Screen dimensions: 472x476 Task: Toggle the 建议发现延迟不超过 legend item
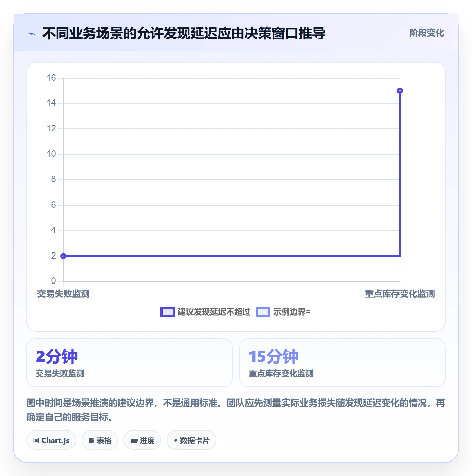click(x=205, y=312)
